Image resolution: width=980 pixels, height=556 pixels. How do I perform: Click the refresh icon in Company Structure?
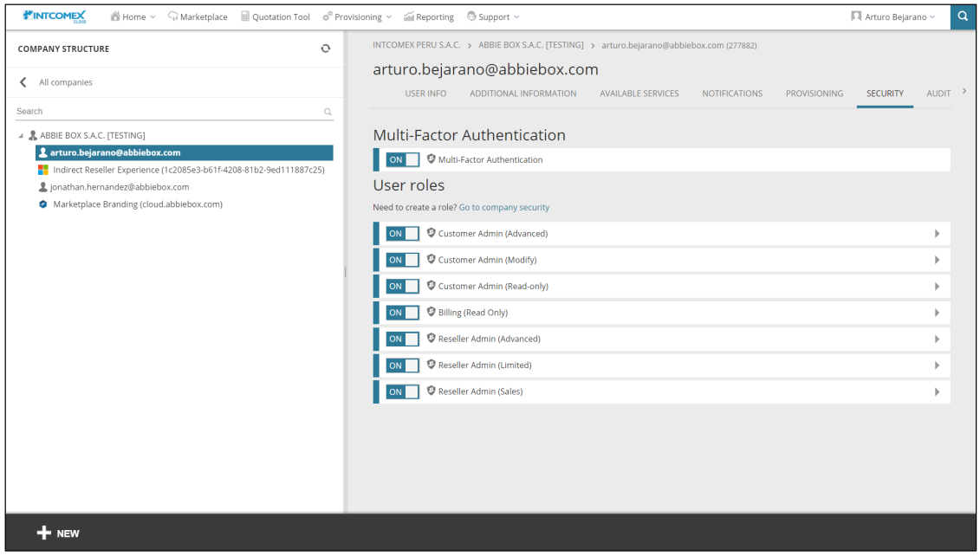(326, 48)
